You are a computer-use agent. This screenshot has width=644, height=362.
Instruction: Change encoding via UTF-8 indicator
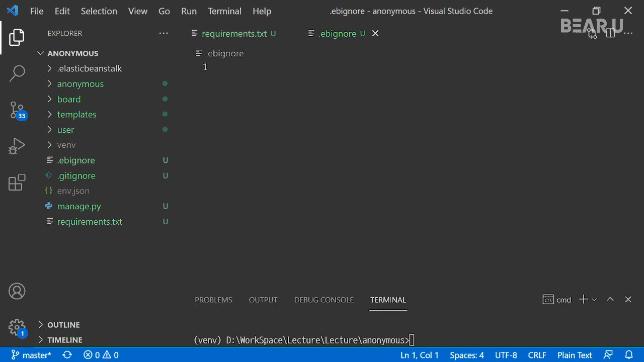click(506, 355)
